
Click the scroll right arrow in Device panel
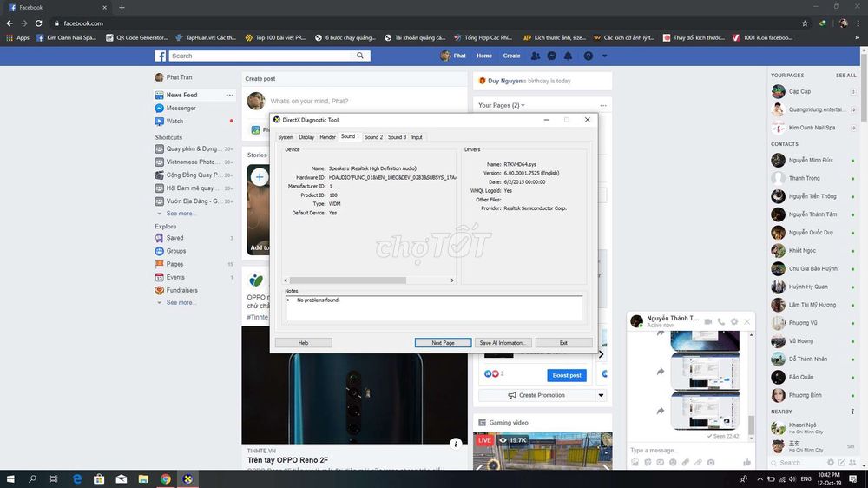coord(452,280)
